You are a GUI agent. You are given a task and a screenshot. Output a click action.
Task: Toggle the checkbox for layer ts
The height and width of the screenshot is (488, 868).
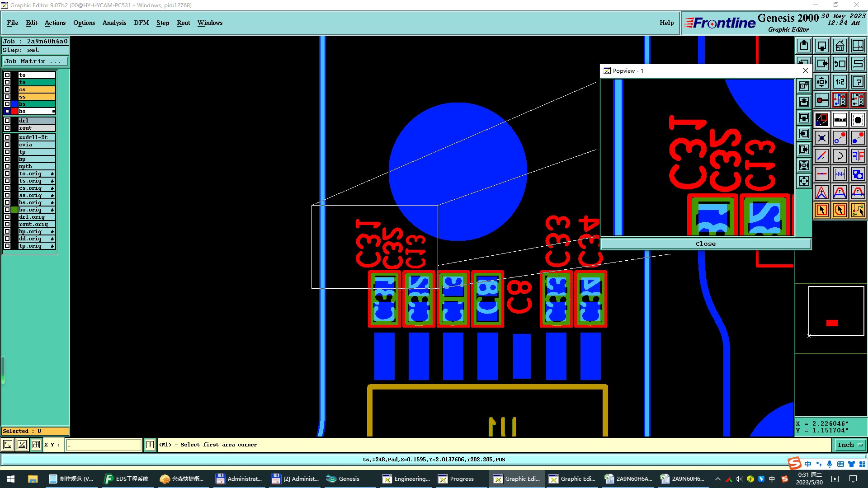[7, 82]
